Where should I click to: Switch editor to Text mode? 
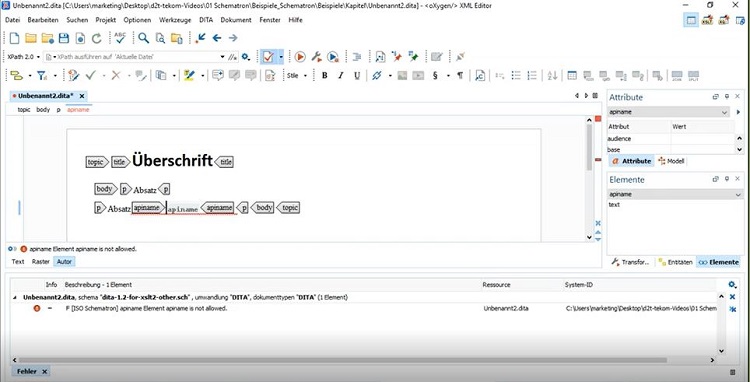click(18, 262)
